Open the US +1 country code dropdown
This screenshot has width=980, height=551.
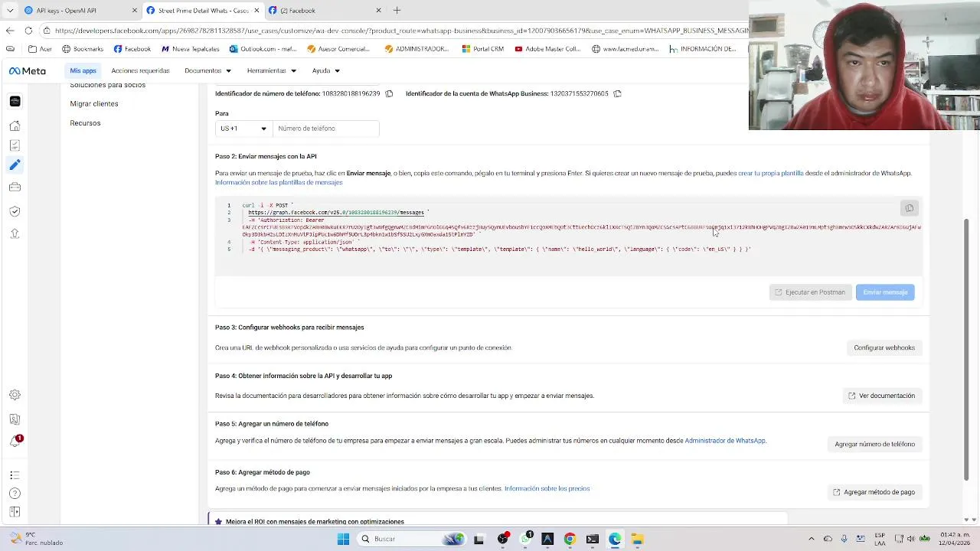click(x=243, y=129)
